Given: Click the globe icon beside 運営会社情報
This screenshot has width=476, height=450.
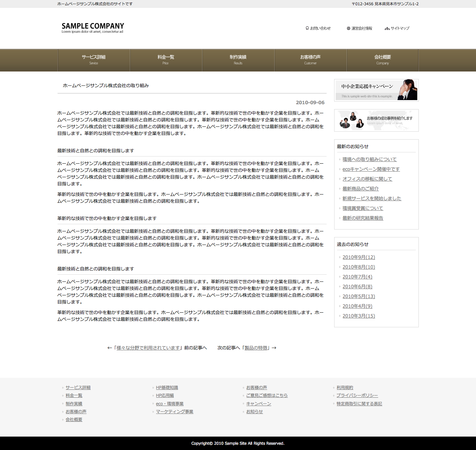Looking at the screenshot, I should point(348,28).
